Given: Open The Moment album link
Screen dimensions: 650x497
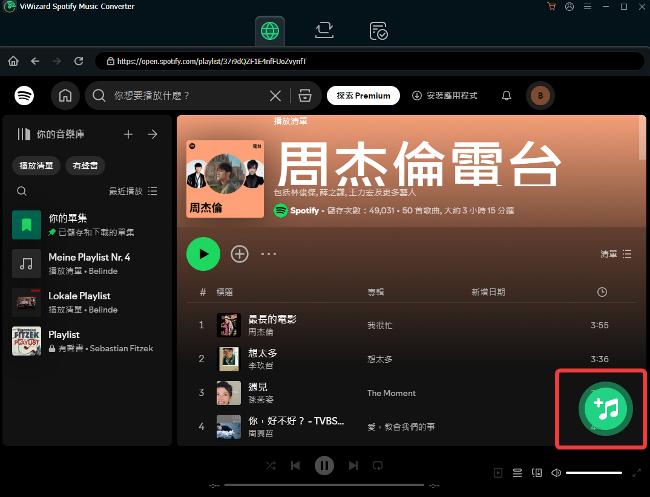Looking at the screenshot, I should point(391,393).
